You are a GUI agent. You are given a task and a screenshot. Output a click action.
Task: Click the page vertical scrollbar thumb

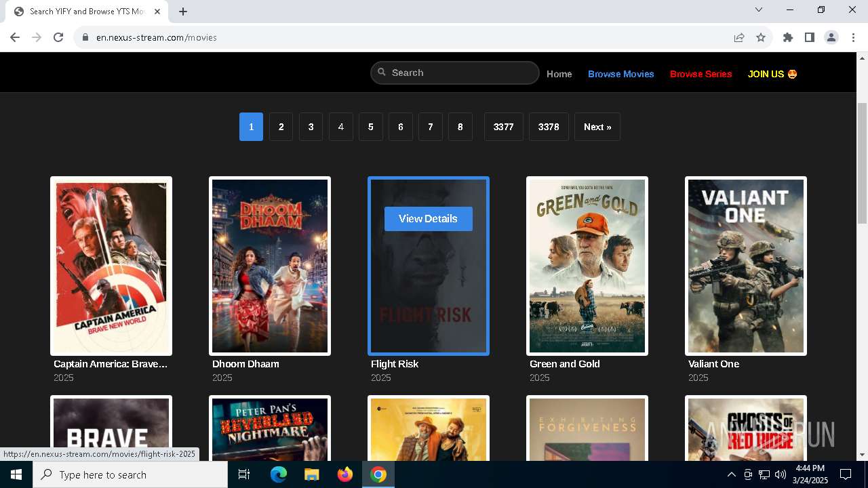coord(862,163)
